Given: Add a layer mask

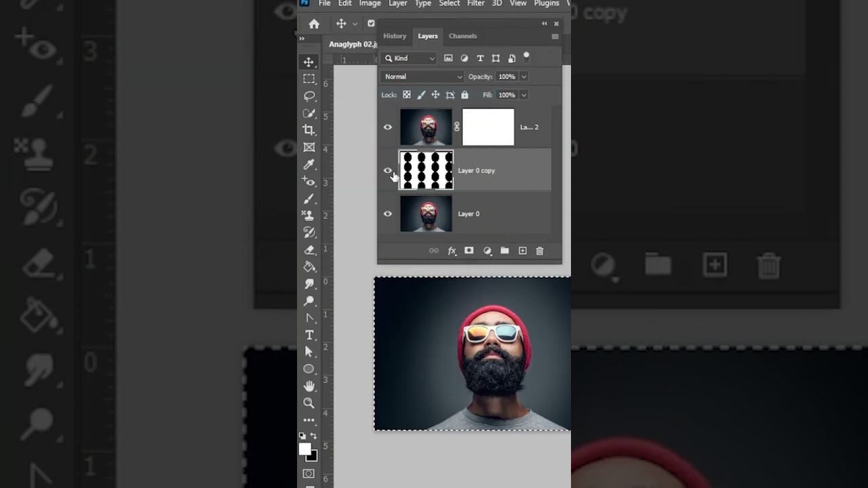Looking at the screenshot, I should coord(469,251).
